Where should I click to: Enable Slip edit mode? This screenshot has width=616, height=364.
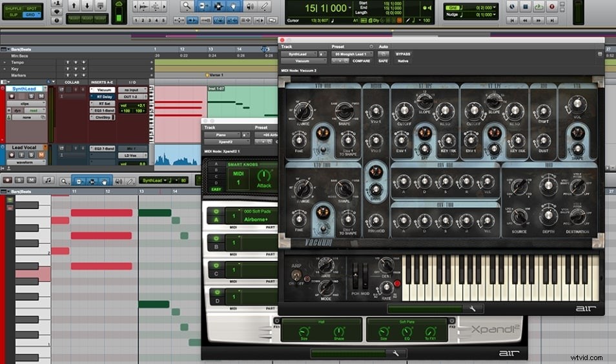pyautogui.click(x=14, y=15)
